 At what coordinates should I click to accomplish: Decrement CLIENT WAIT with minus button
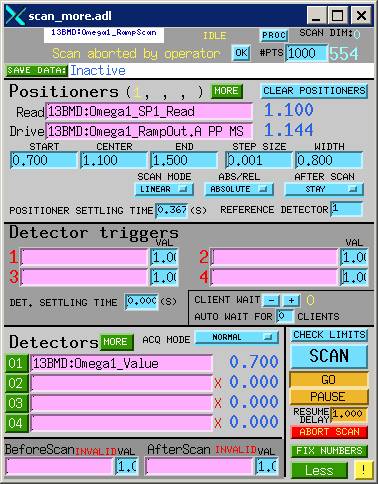(271, 300)
